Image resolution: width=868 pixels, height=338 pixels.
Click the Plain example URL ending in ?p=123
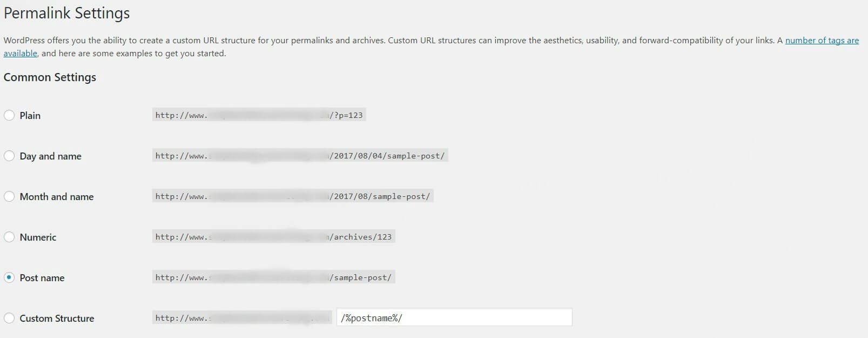[259, 115]
